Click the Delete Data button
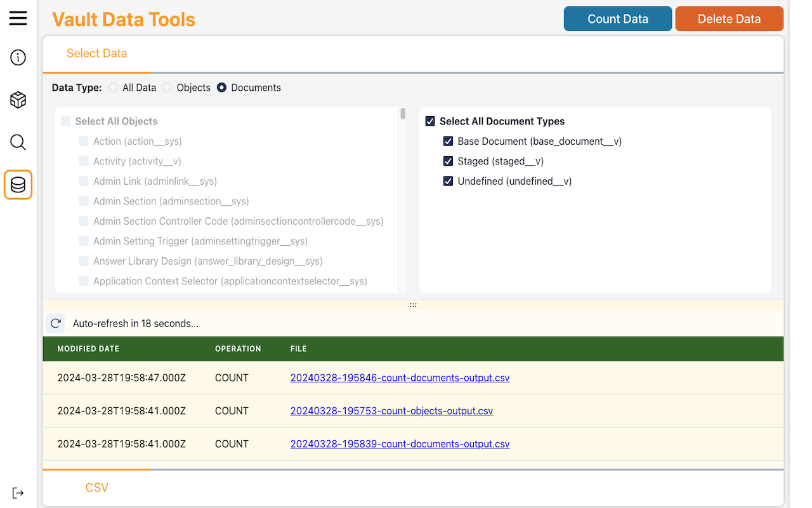The height and width of the screenshot is (508, 812). [729, 19]
